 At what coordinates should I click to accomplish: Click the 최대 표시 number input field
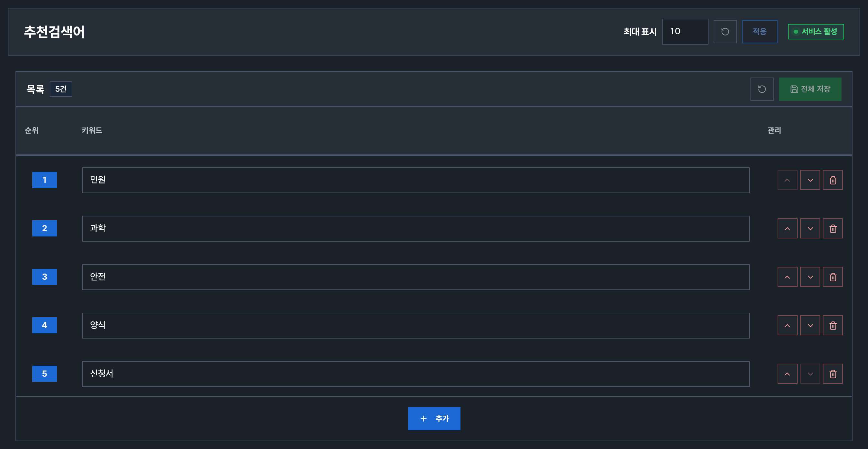click(685, 32)
